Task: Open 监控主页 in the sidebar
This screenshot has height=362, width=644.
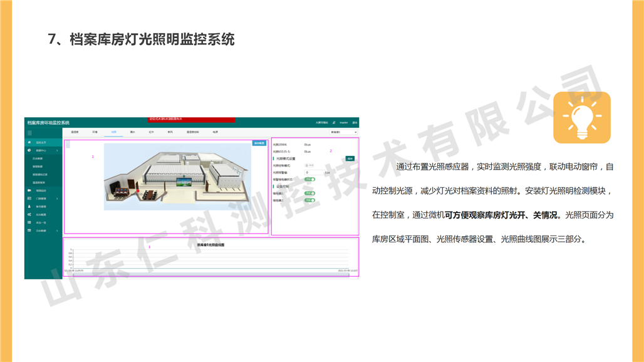Action: pyautogui.click(x=43, y=142)
